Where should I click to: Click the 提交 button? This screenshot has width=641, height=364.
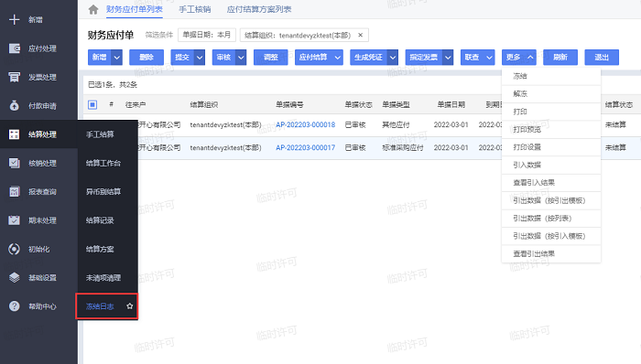coord(182,58)
